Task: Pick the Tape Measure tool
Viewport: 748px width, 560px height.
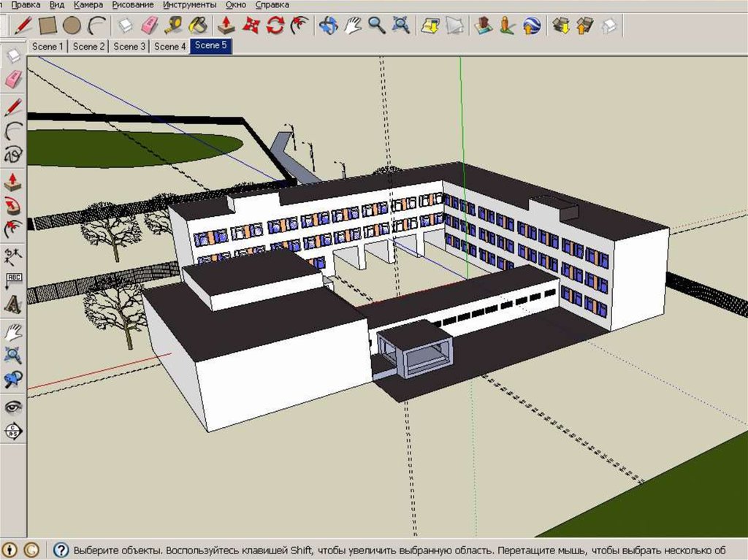Action: [x=173, y=26]
